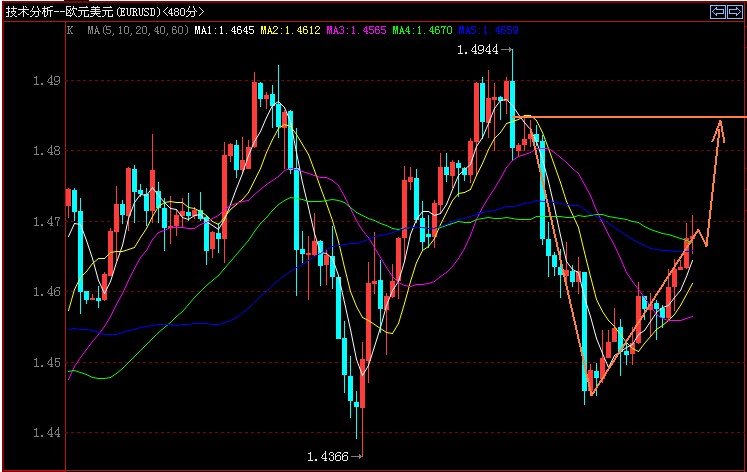Image resolution: width=747 pixels, height=472 pixels.
Task: Click the <480分> timeframe label in the title
Action: point(183,12)
